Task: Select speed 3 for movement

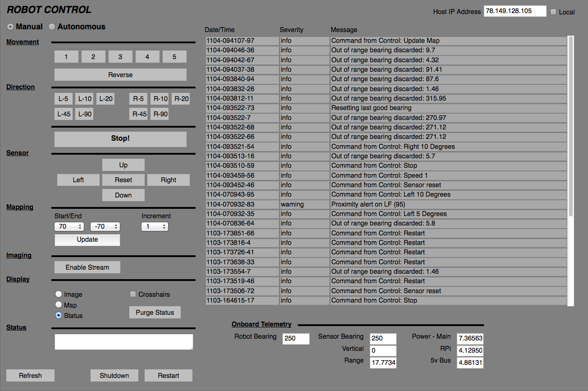Action: (x=120, y=56)
